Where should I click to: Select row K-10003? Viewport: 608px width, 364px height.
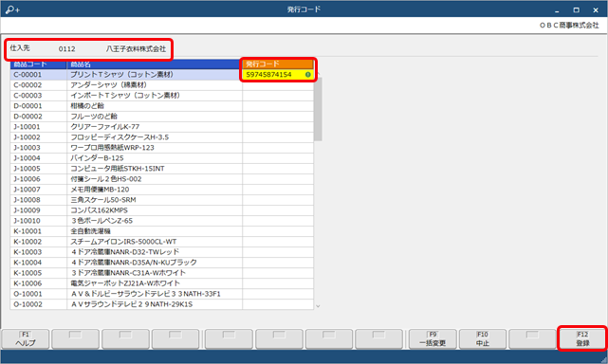click(x=161, y=252)
